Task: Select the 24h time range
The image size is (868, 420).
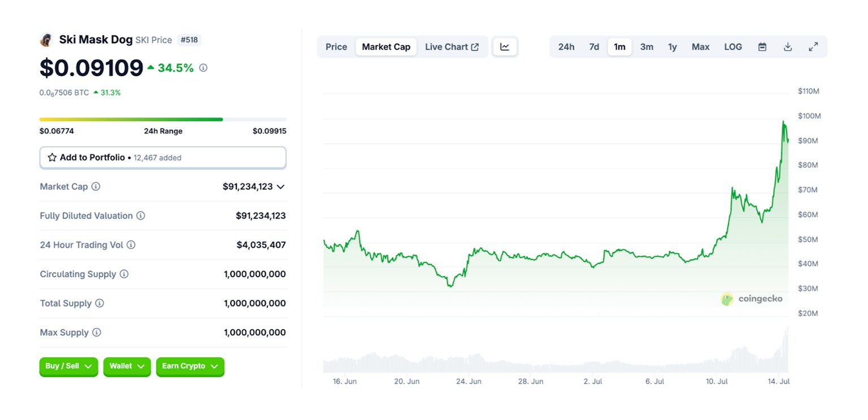Action: (566, 47)
